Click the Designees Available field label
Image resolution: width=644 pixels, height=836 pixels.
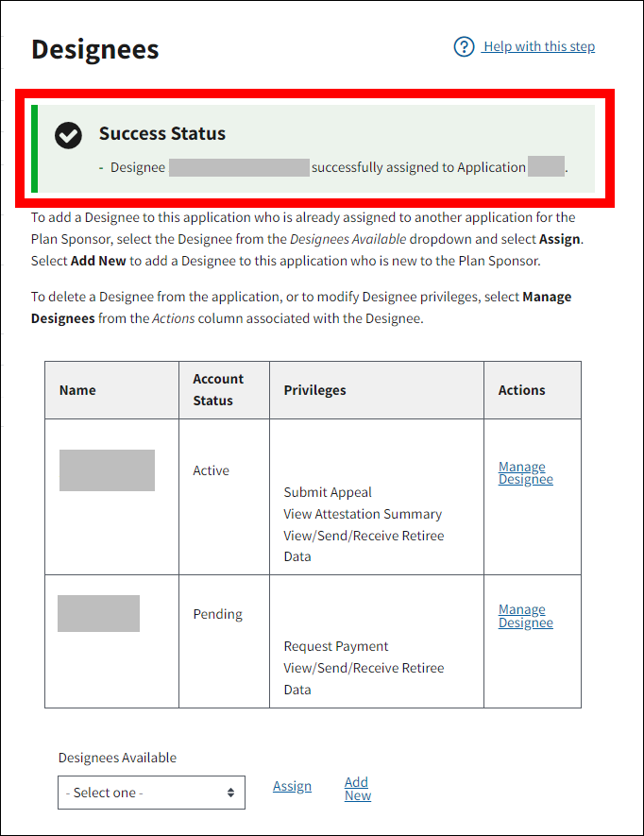(x=117, y=758)
